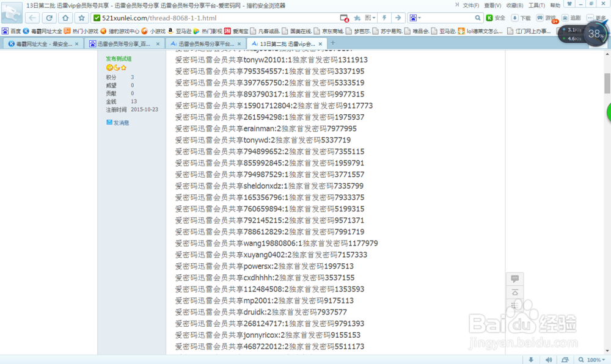
Task: Click the cheetah browser logo
Action: click(12, 12)
